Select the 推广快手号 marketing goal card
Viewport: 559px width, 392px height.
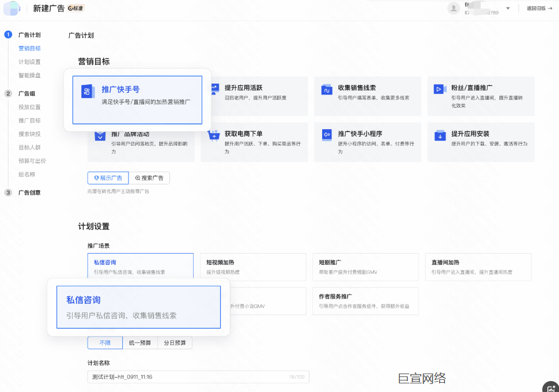coord(137,100)
